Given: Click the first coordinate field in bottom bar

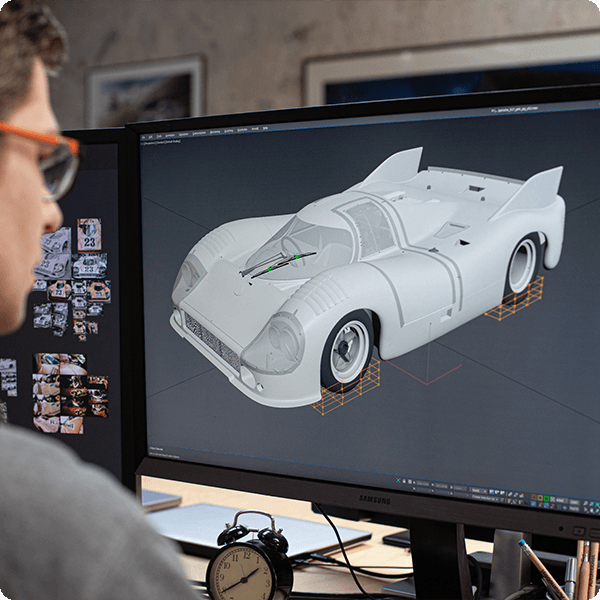Looking at the screenshot, I should point(421,483).
